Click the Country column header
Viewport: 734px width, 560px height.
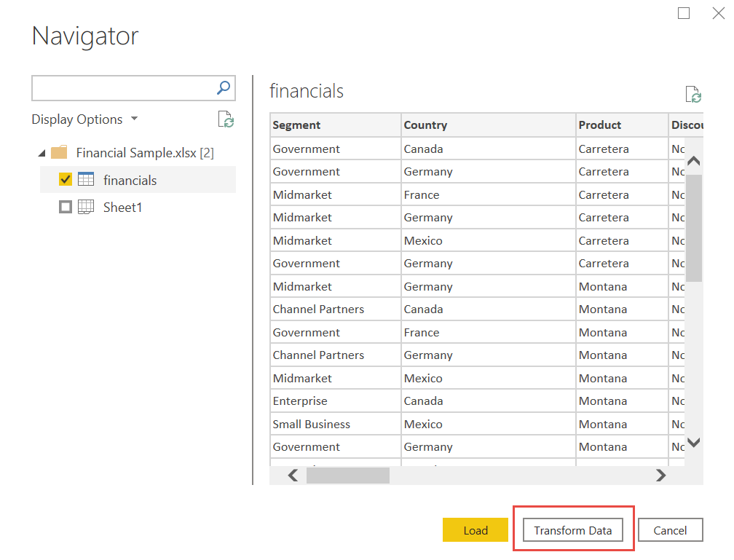pyautogui.click(x=488, y=125)
